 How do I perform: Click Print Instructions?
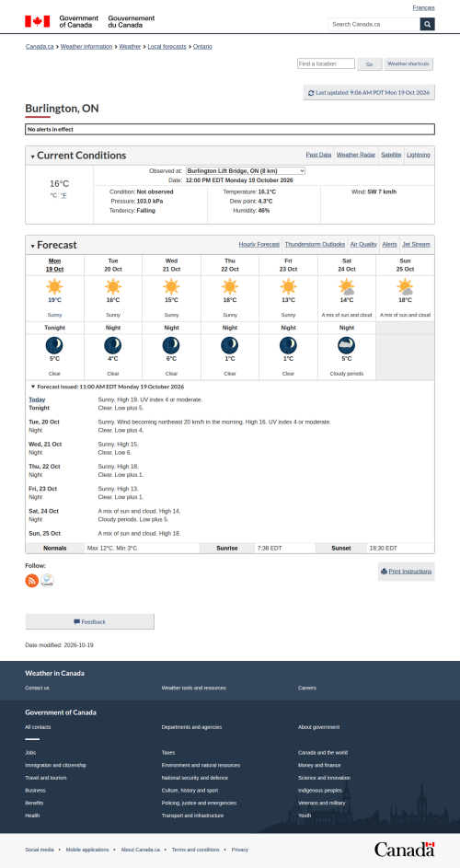tap(407, 572)
